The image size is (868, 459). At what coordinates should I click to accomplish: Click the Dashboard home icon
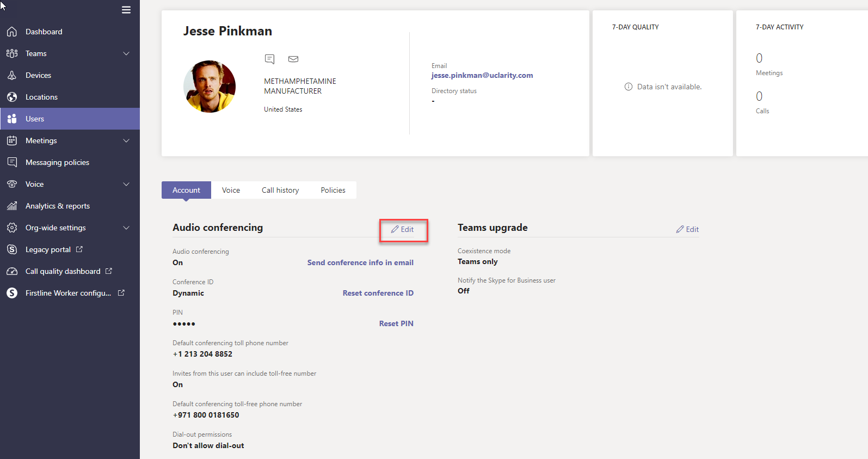click(x=12, y=32)
